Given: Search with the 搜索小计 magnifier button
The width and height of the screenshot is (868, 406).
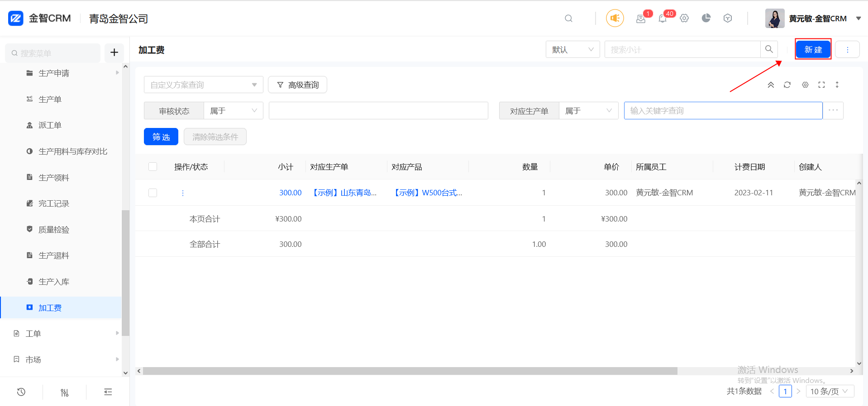Looking at the screenshot, I should [769, 49].
